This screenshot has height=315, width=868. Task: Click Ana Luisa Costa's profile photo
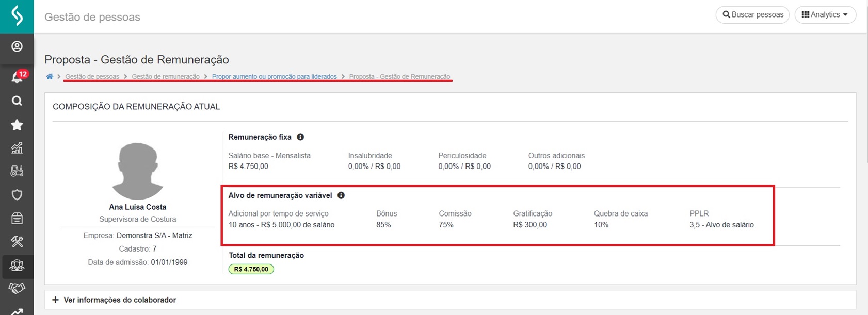[x=138, y=171]
